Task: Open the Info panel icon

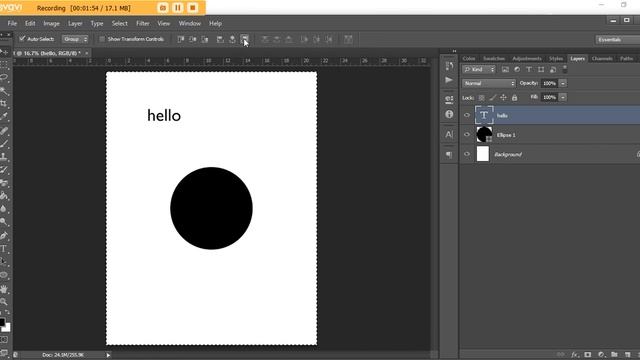Action: tap(449, 114)
